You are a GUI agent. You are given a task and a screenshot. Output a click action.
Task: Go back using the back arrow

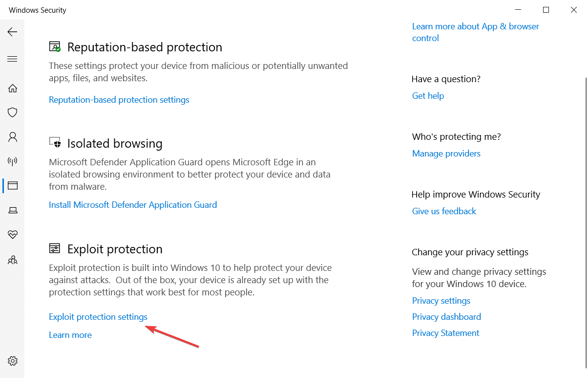coord(12,32)
